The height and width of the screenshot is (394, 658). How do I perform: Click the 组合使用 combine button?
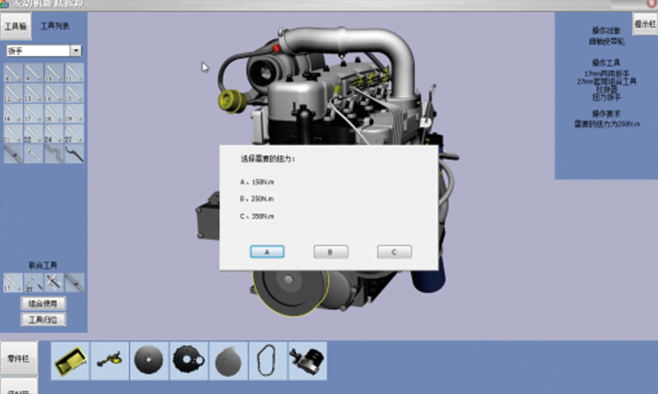click(43, 303)
